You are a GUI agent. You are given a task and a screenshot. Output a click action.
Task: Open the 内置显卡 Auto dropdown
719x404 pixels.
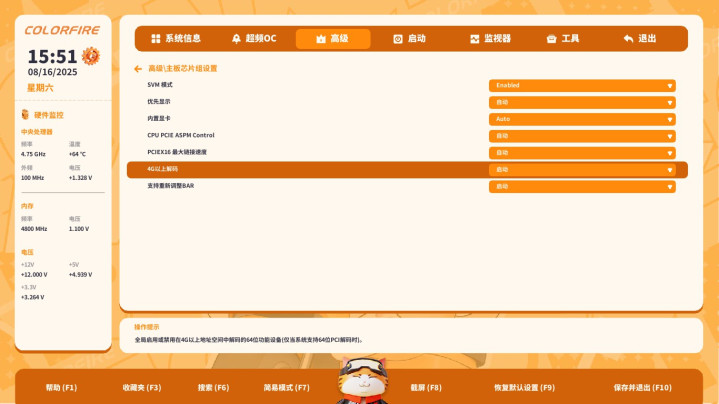click(582, 119)
